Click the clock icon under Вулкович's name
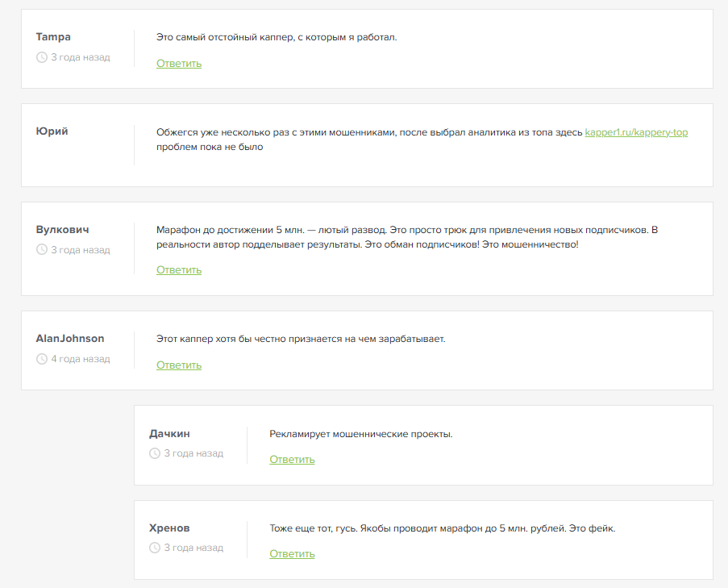The width and height of the screenshot is (728, 588). 42,250
